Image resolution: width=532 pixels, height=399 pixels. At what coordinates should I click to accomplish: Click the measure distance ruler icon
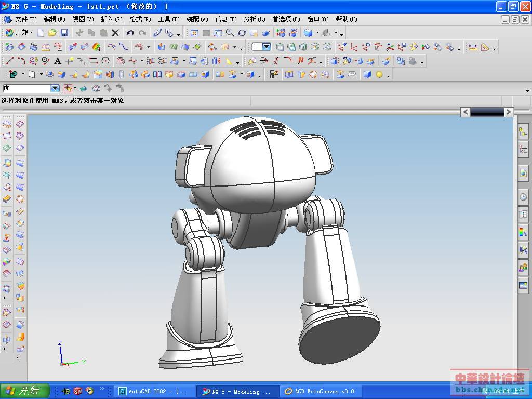pos(473,47)
